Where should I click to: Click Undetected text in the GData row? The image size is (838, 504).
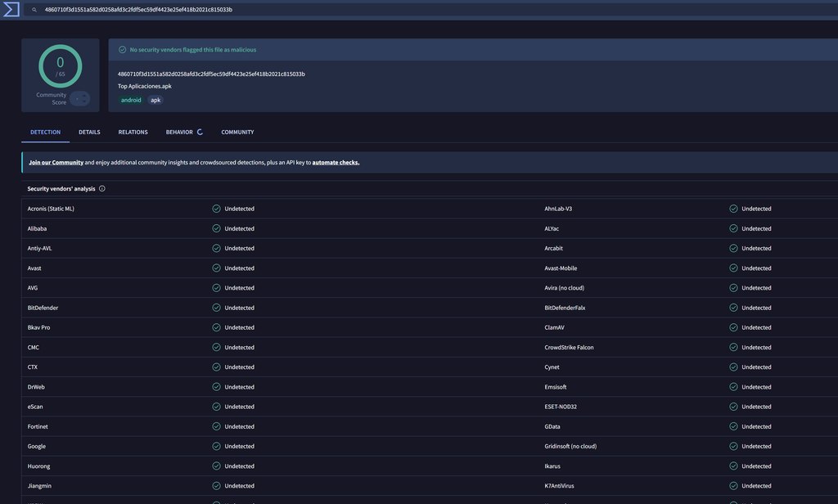[757, 426]
